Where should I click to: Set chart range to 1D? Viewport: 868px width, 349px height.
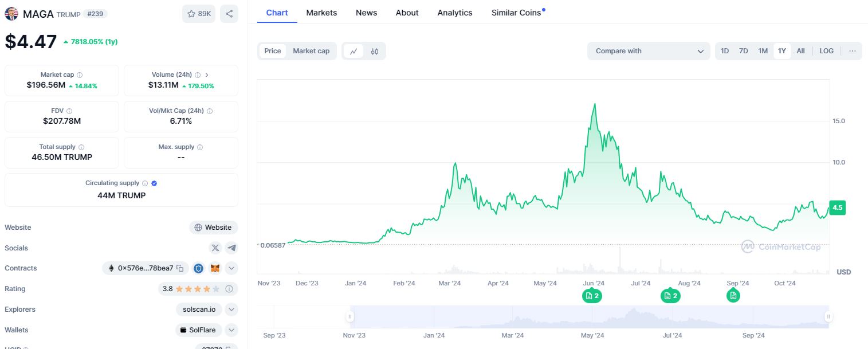(725, 51)
